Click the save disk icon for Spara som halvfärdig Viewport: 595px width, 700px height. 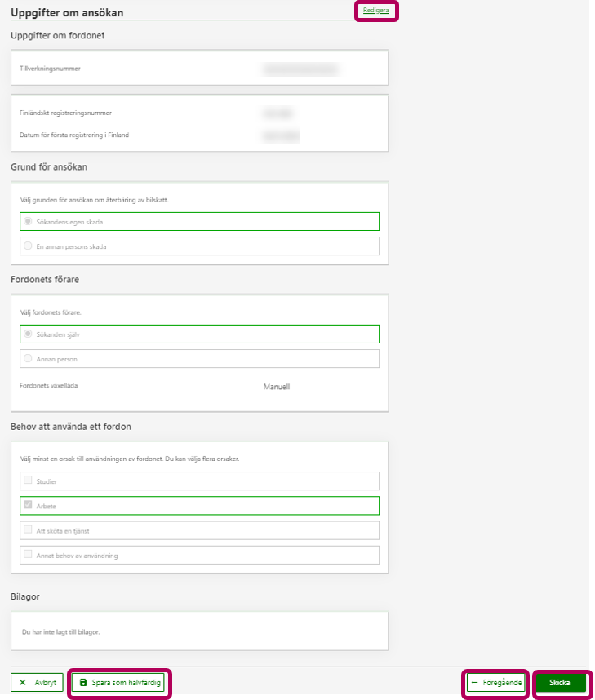click(x=83, y=682)
